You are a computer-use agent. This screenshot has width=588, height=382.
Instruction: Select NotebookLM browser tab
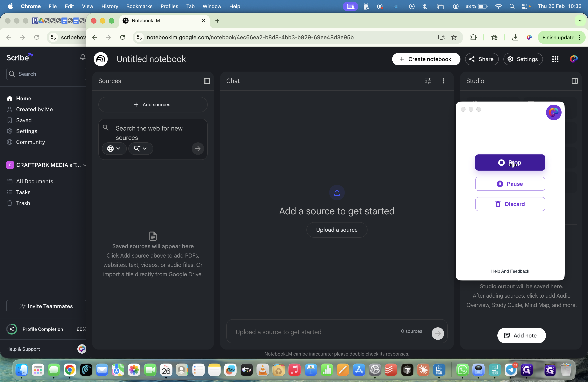click(x=146, y=20)
